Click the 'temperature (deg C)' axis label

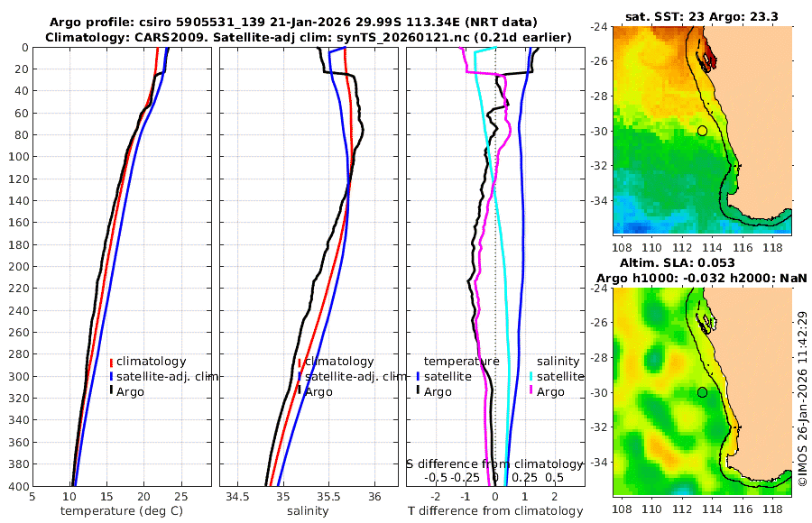pyautogui.click(x=122, y=511)
